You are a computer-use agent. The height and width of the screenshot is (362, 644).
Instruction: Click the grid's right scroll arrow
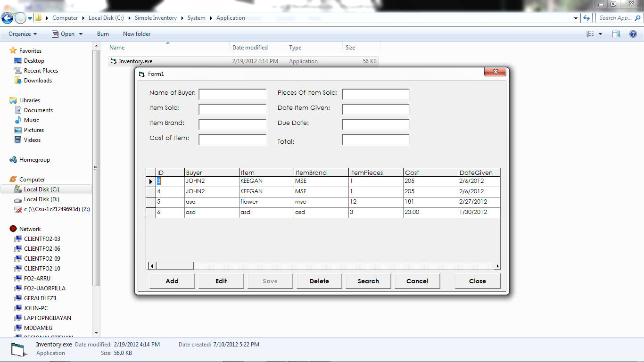click(497, 266)
